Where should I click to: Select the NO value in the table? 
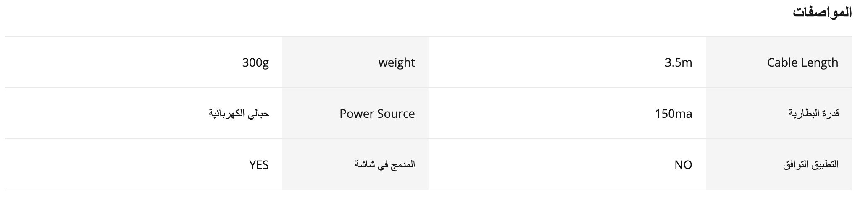pos(683,165)
